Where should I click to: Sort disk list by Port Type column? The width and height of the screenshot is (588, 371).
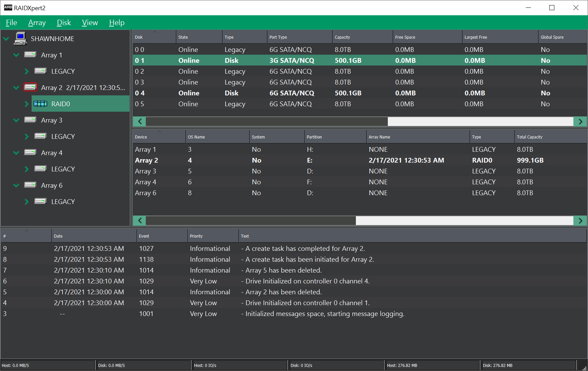[300, 37]
